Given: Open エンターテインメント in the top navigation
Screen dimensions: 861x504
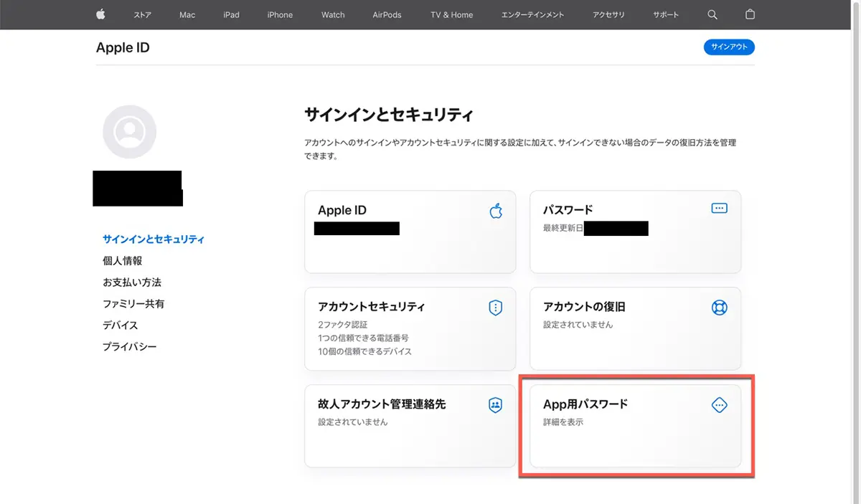Looking at the screenshot, I should click(x=532, y=15).
